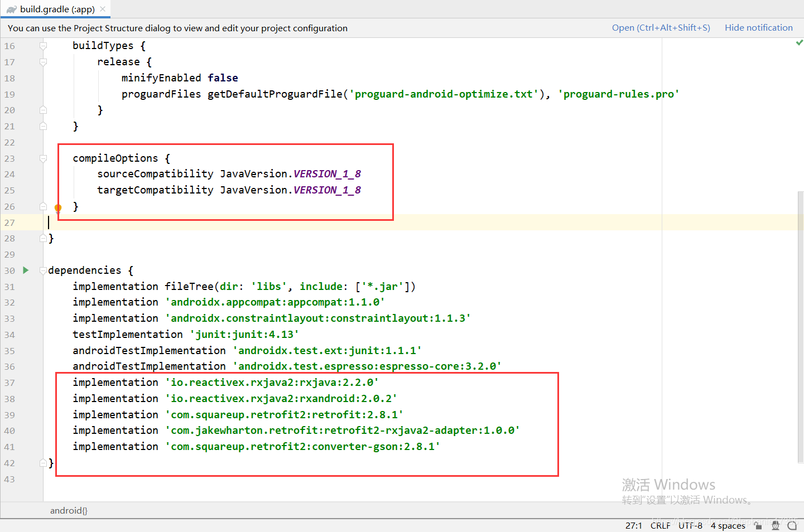Click Hide notification link
The width and height of the screenshot is (804, 532).
click(x=758, y=28)
